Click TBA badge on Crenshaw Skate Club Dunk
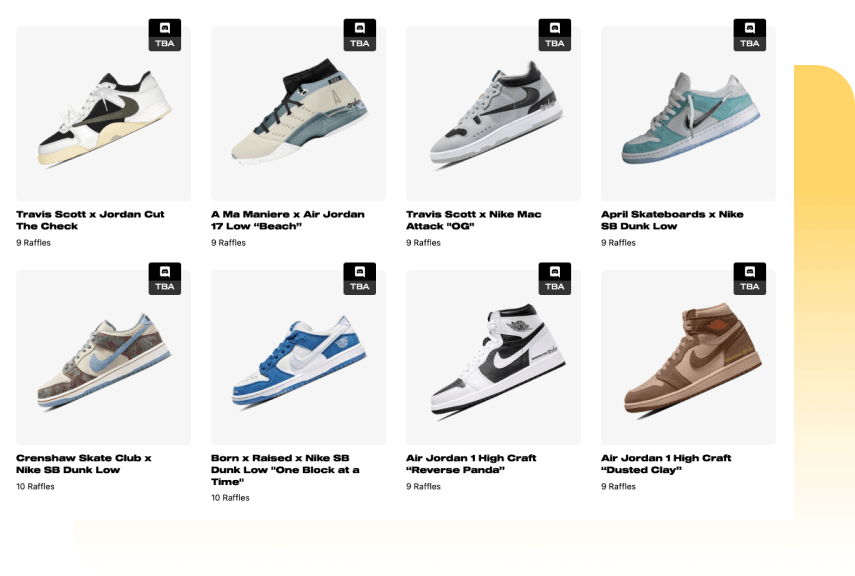Image resolution: width=855 pixels, height=576 pixels. point(165,279)
